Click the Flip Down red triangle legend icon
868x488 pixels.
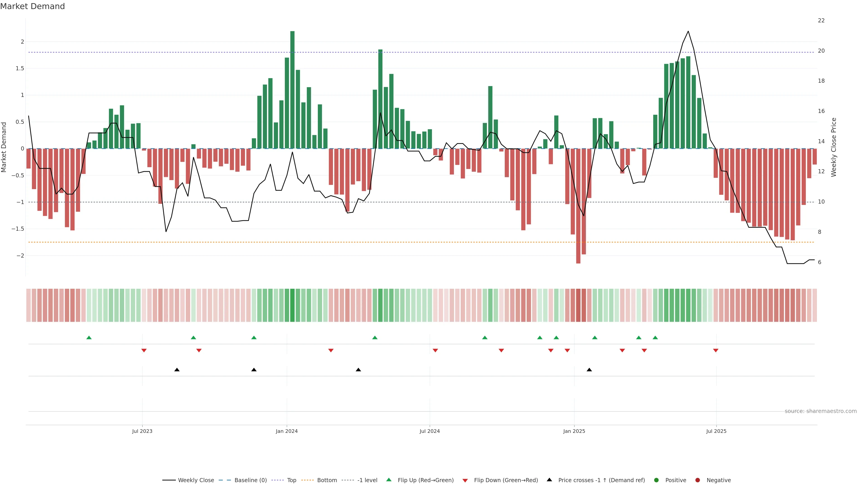[x=465, y=481]
